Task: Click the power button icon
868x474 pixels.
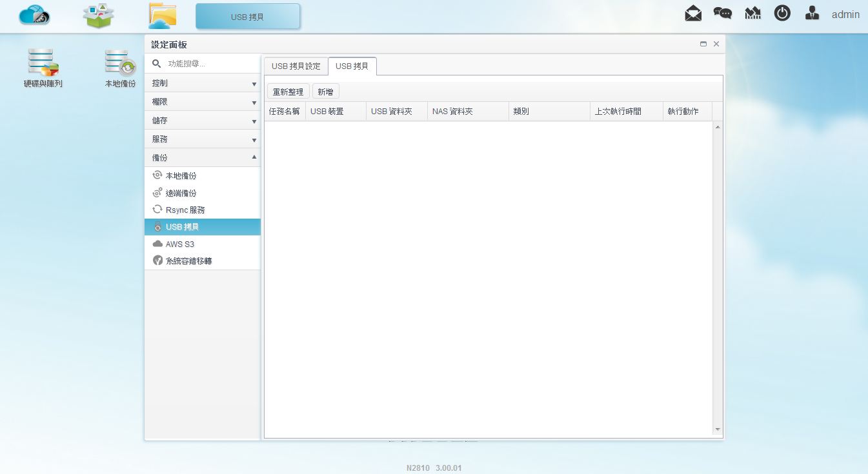Action: 782,13
